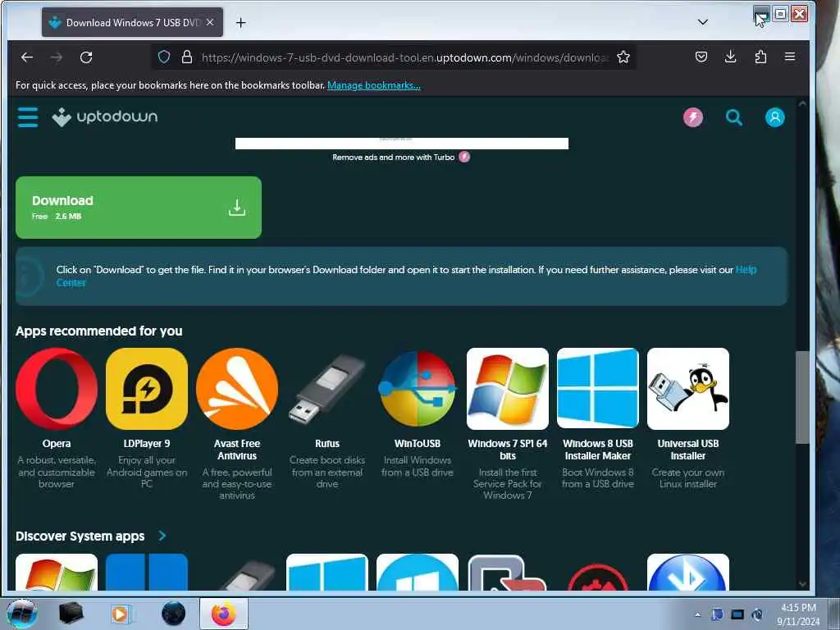The image size is (840, 630).
Task: Click Avast Free Antivirus title text
Action: [x=237, y=450]
